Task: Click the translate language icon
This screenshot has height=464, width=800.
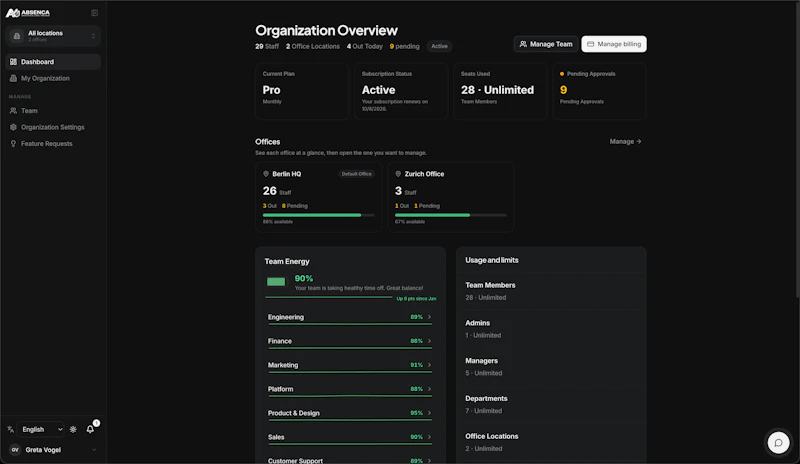Action: [11, 429]
